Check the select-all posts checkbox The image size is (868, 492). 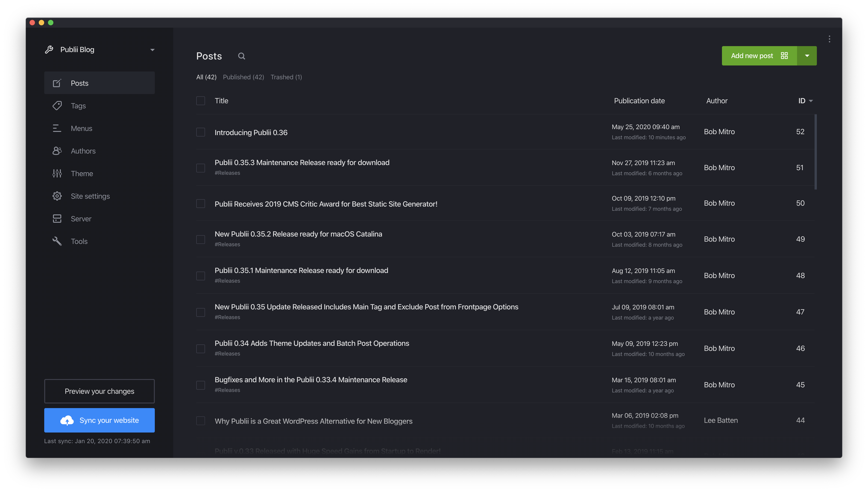(201, 100)
